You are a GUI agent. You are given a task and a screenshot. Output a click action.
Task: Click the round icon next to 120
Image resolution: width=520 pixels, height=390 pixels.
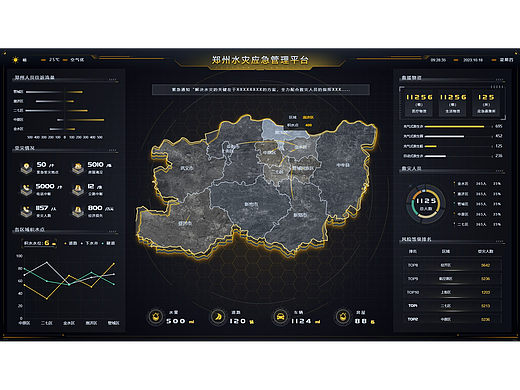click(218, 316)
